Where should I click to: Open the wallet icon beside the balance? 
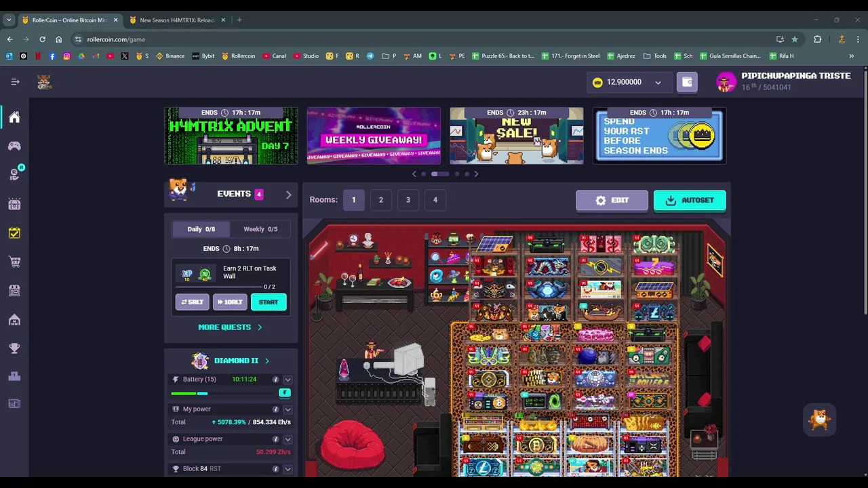pos(687,82)
